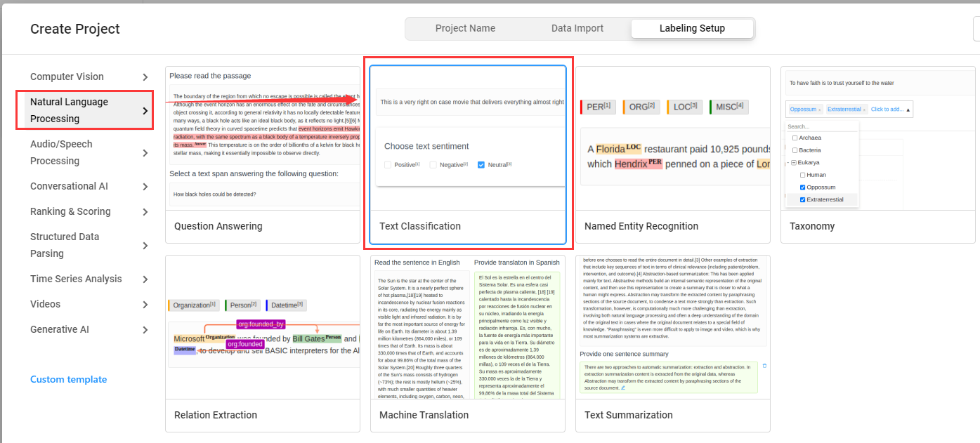Viewport: 980px width, 443px height.
Task: Click the trash icon beside summary text
Action: 764,366
